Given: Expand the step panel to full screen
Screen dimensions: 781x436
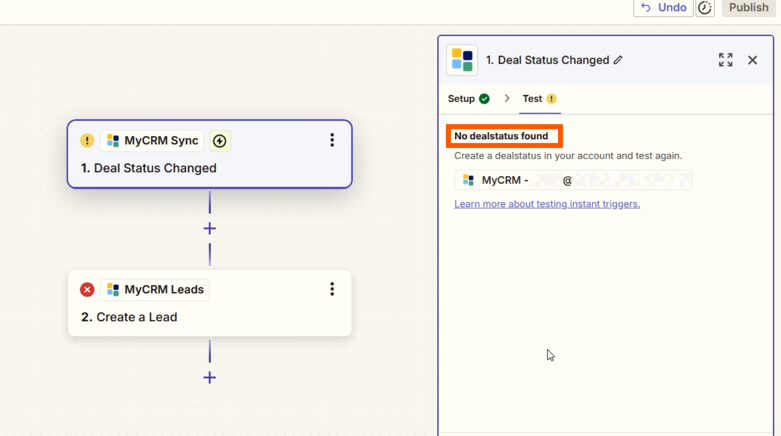Looking at the screenshot, I should (725, 60).
